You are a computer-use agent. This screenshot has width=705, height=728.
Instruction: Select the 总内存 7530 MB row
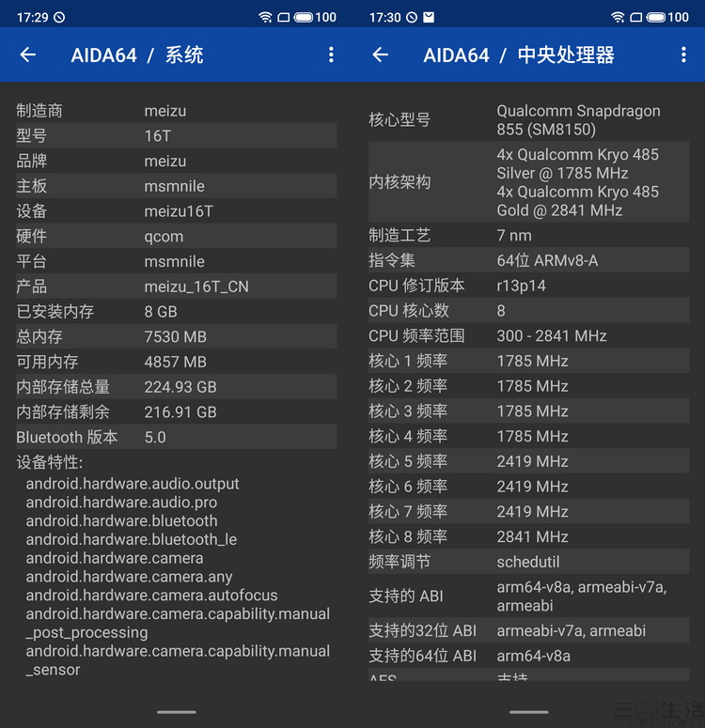coord(177,336)
